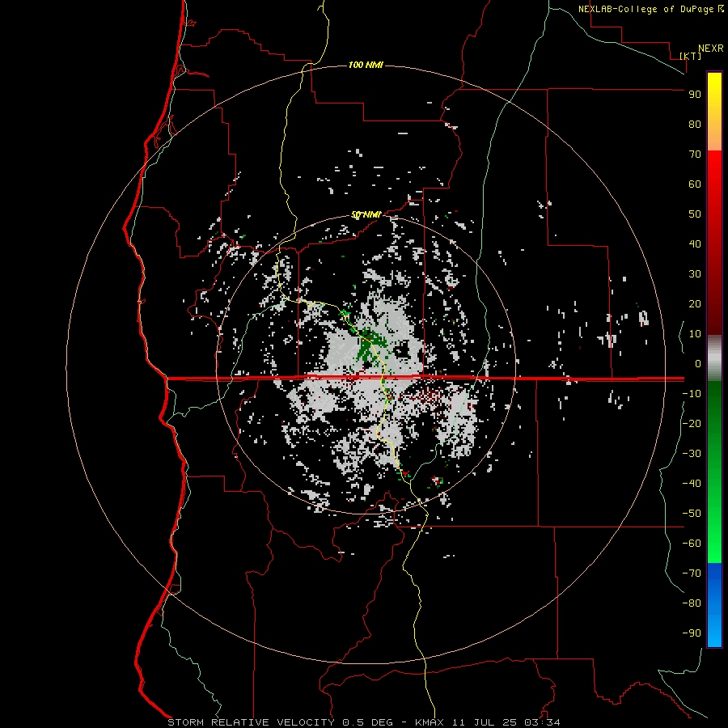Click the blue bottom segment of the velocity colorbar
The image size is (728, 728).
click(714, 605)
